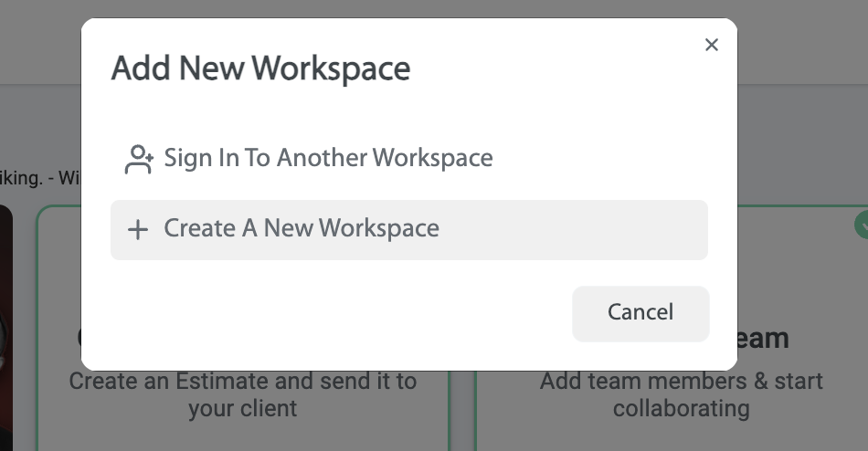Click the 'Add team members' text line
The image size is (868, 451).
681,382
